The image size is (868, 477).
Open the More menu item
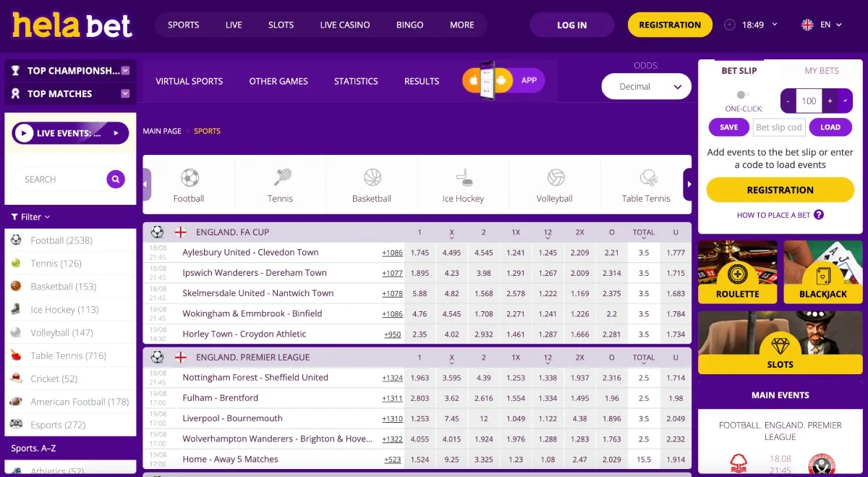tap(461, 25)
